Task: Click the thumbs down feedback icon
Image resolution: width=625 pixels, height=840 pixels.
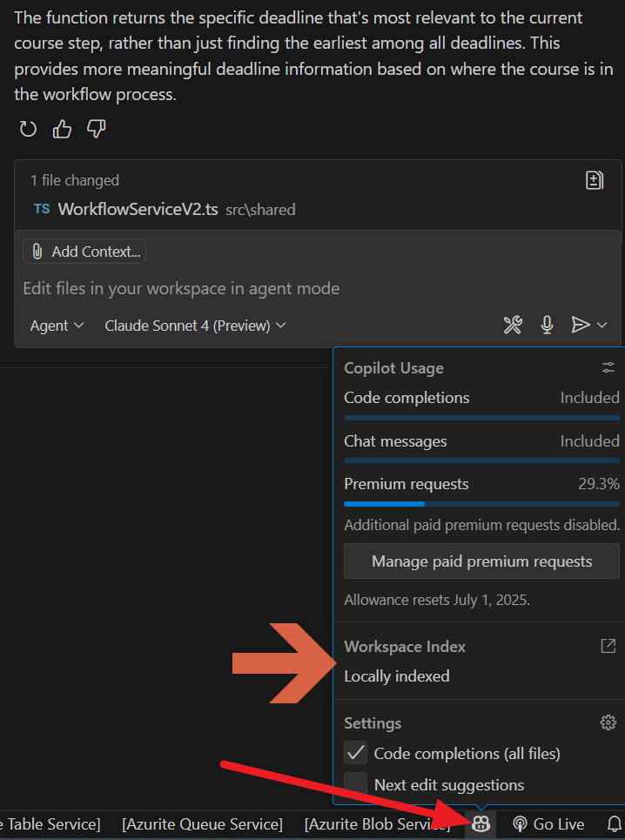Action: tap(96, 130)
